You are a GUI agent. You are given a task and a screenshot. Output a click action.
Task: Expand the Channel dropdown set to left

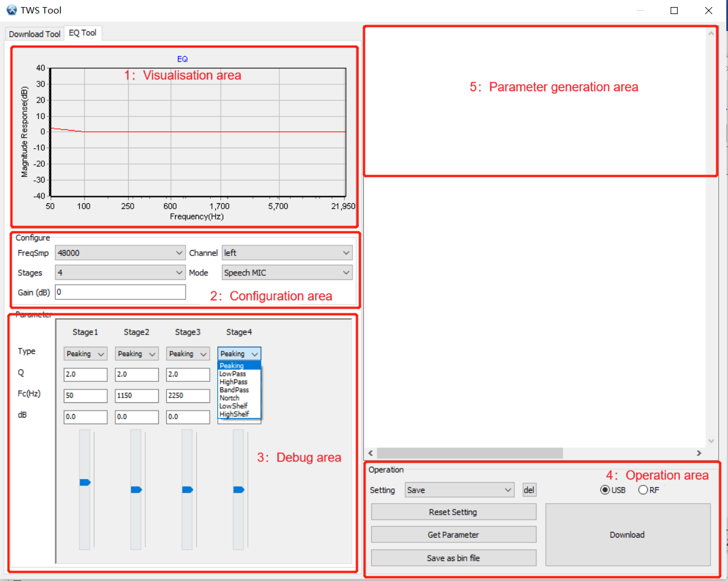pyautogui.click(x=287, y=253)
